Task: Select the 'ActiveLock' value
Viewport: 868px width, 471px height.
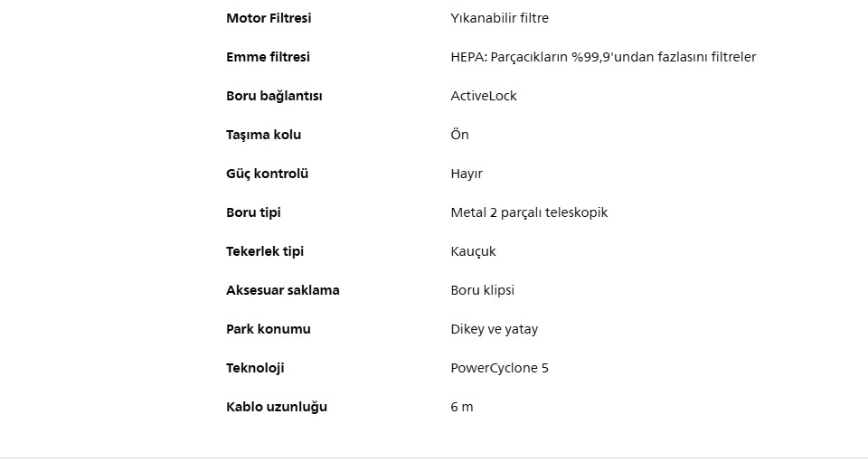Action: point(484,96)
